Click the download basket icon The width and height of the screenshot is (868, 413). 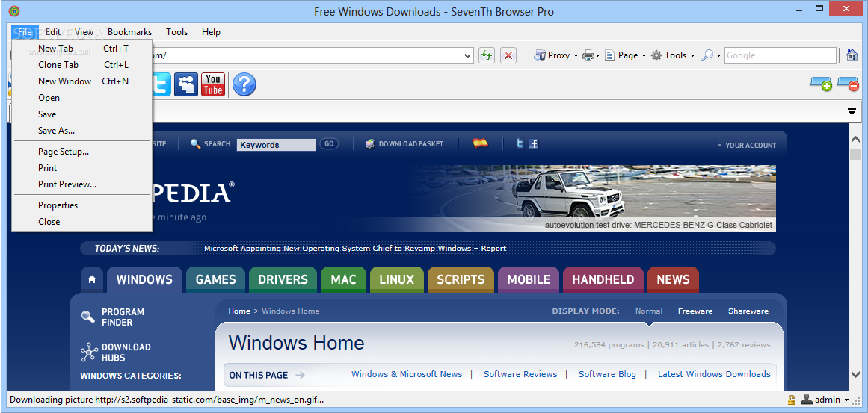[370, 143]
